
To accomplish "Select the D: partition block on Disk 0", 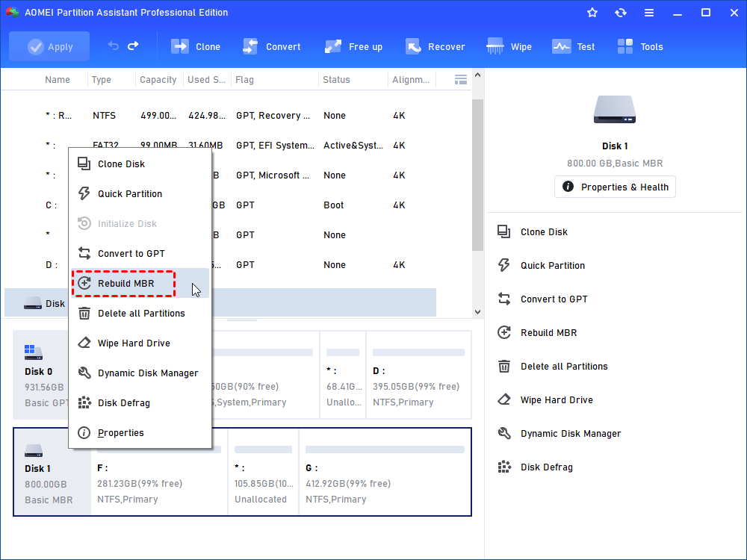I will pyautogui.click(x=418, y=375).
